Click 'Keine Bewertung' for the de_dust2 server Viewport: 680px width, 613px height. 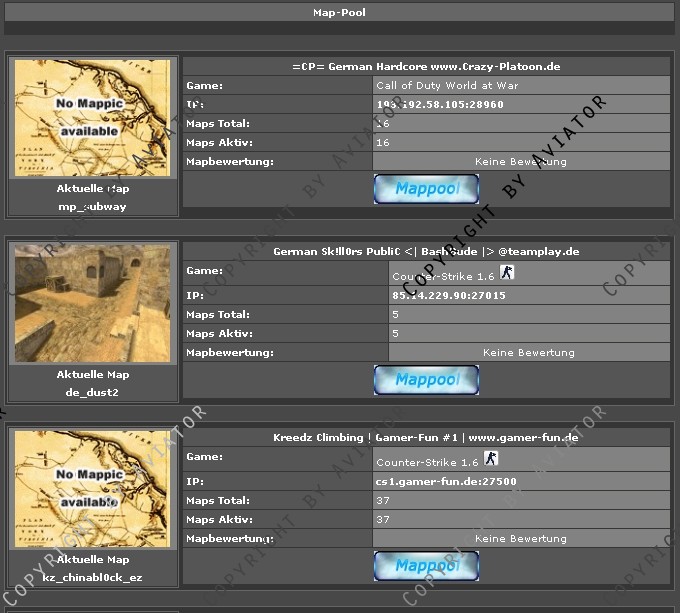tap(528, 352)
